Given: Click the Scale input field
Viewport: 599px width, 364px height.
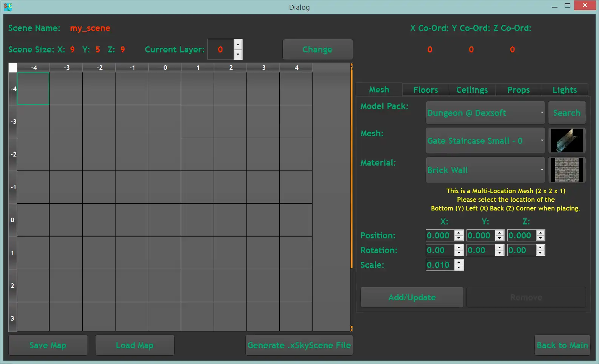Looking at the screenshot, I should pyautogui.click(x=440, y=265).
